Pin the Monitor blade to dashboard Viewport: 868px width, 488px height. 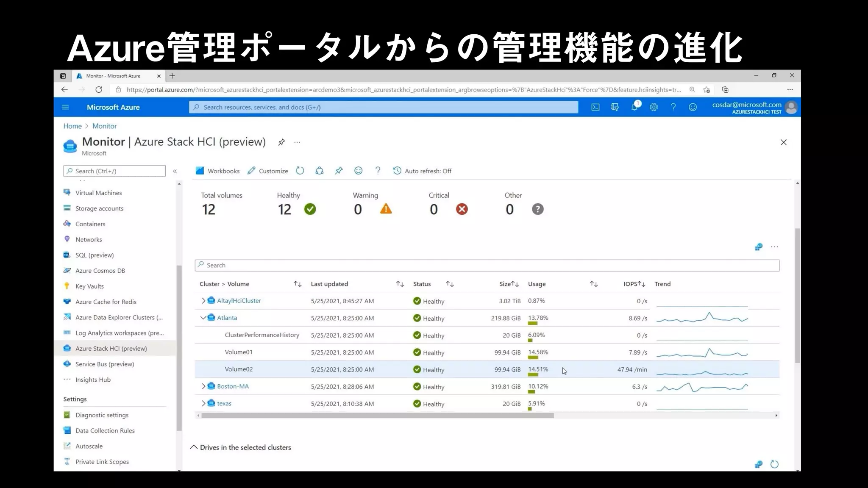click(x=281, y=142)
